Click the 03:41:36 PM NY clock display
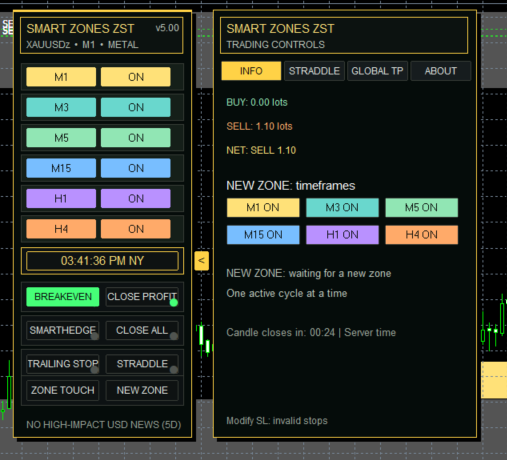The height and width of the screenshot is (460, 507). [102, 261]
